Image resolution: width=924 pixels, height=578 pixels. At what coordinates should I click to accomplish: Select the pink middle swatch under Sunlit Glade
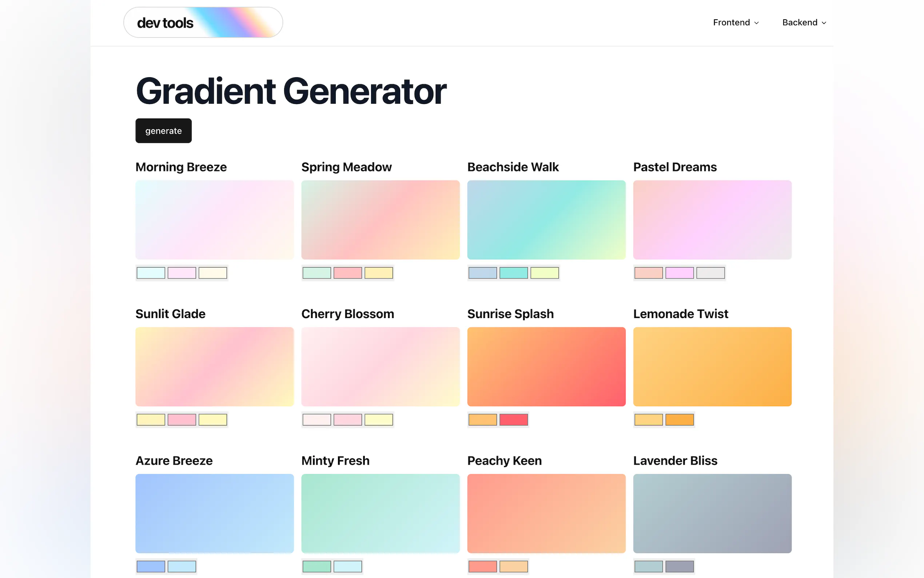[x=182, y=419]
